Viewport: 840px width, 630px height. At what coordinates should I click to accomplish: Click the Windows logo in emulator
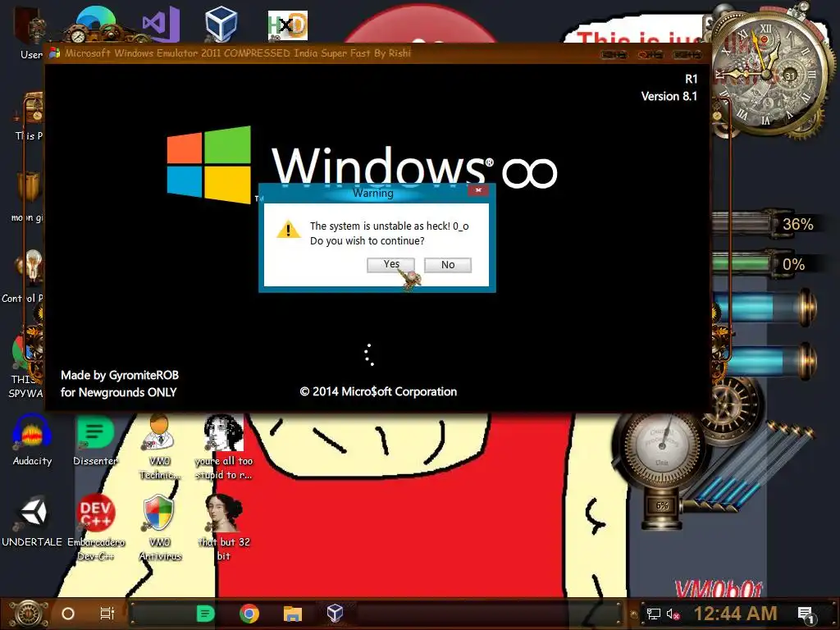point(209,164)
